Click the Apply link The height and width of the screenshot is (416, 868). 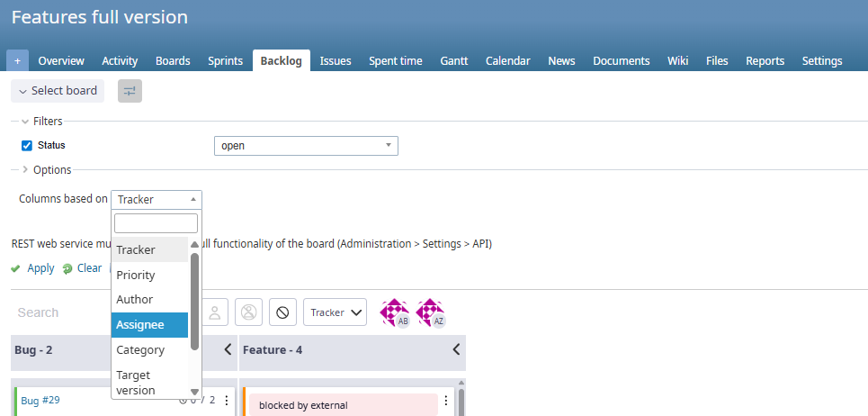(40, 268)
